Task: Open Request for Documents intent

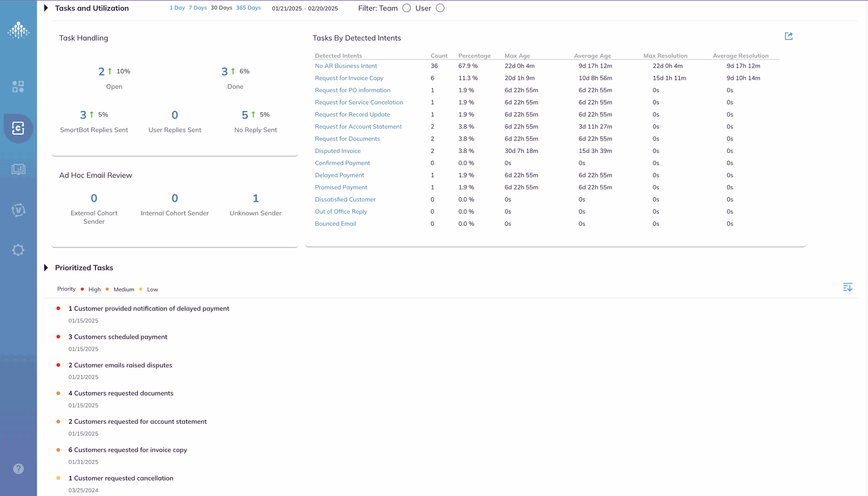Action: [x=348, y=139]
